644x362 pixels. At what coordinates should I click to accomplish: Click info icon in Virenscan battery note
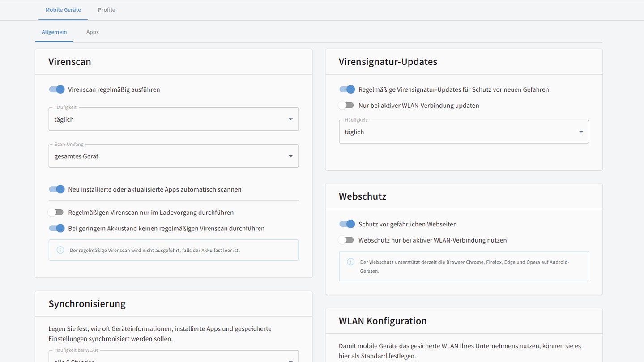pos(60,250)
